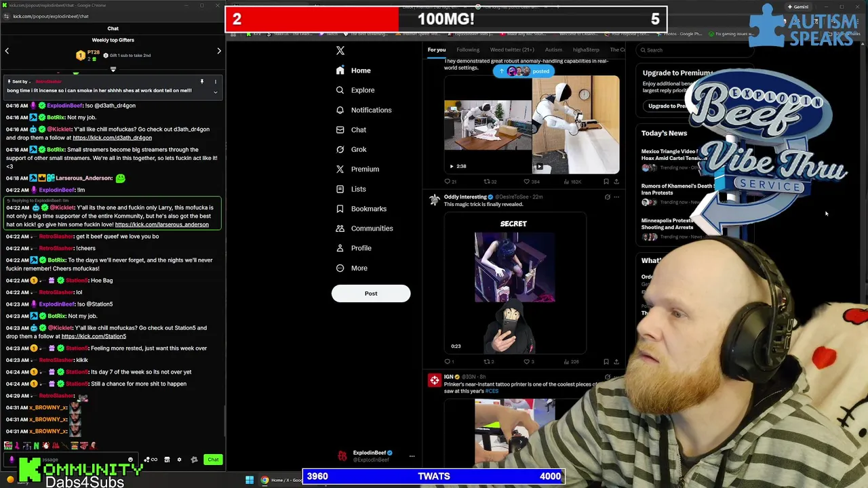Click in the X Search field
The image size is (868, 488).
695,49
